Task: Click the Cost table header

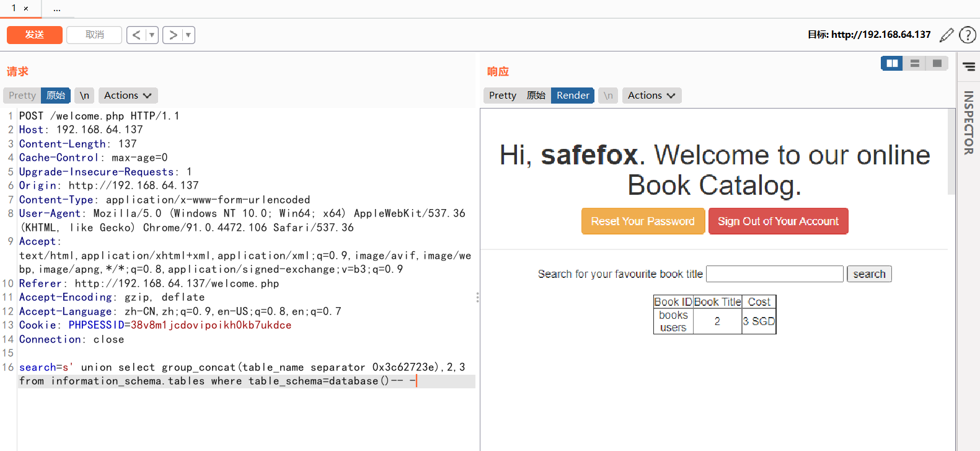Action: coord(759,302)
